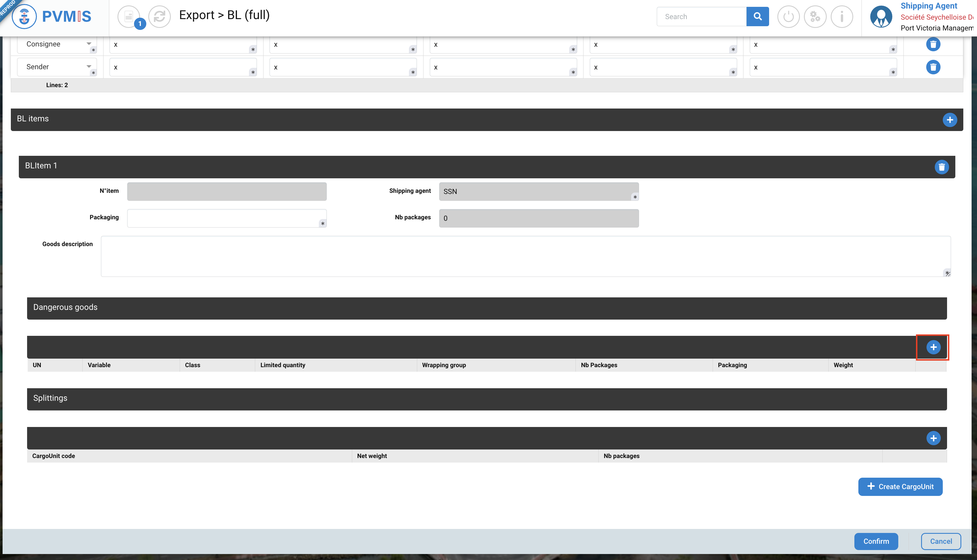Delete the Consignee row with trash icon
The height and width of the screenshot is (560, 977).
933,44
